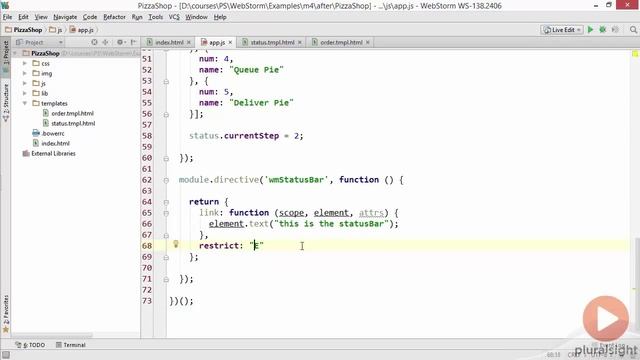
Task: Click the line number 73 in the gutter
Action: [x=147, y=301]
